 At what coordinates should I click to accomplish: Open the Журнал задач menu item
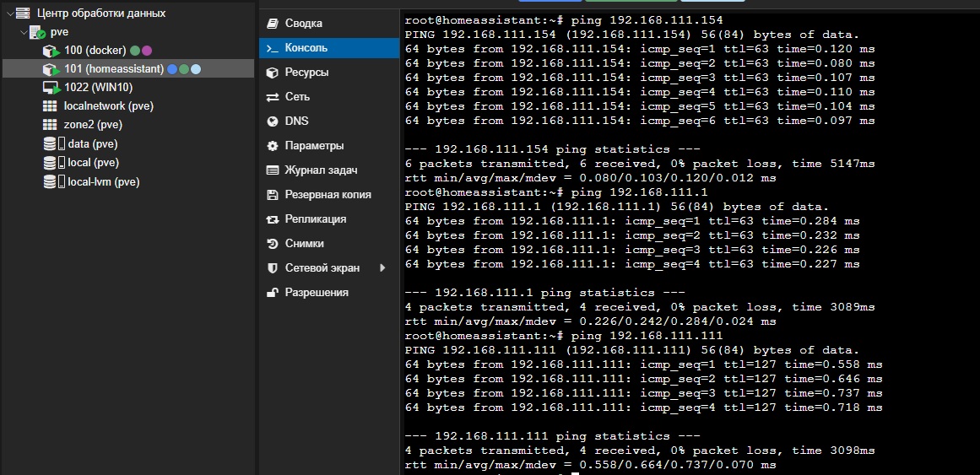coord(321,170)
